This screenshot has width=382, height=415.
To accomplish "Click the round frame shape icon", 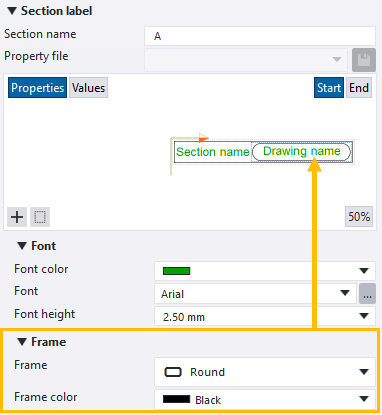I will (x=173, y=372).
